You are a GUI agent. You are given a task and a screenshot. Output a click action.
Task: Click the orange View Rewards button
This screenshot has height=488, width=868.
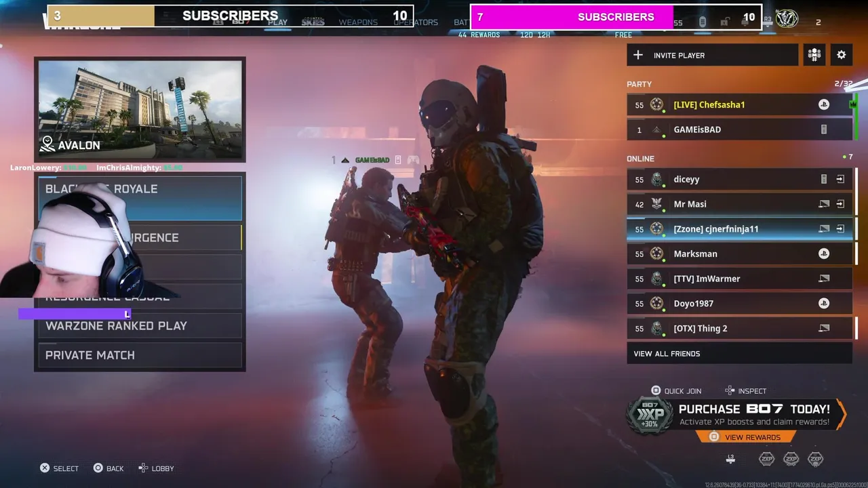tap(745, 437)
